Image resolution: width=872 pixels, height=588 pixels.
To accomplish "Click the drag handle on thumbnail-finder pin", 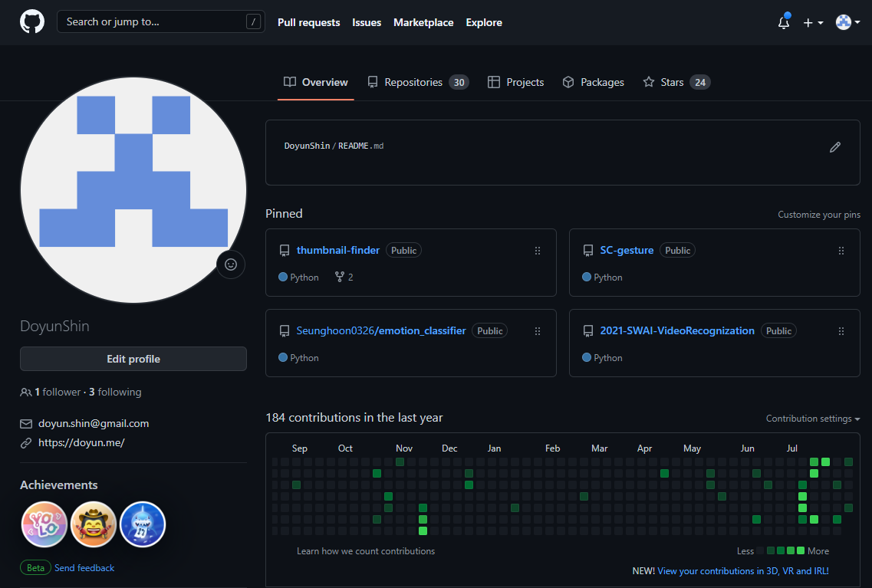I will pos(538,251).
